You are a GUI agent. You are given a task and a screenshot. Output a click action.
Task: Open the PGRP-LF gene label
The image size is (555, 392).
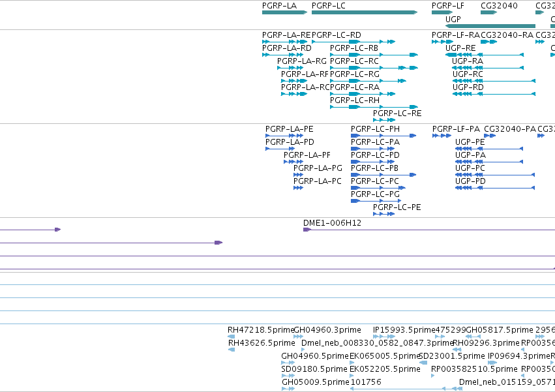(x=448, y=6)
